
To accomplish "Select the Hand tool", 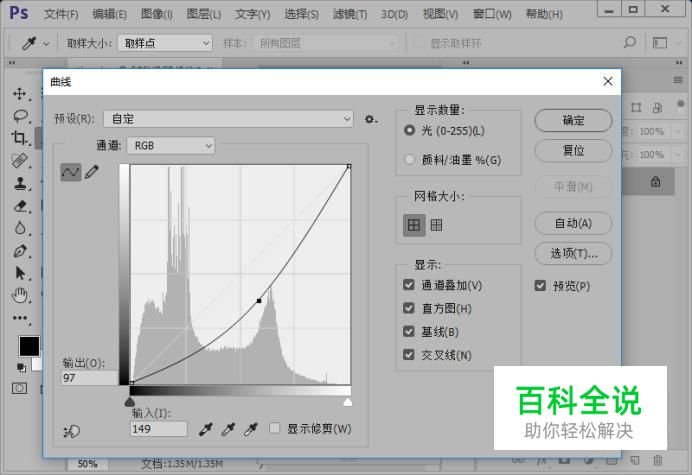I will click(20, 295).
